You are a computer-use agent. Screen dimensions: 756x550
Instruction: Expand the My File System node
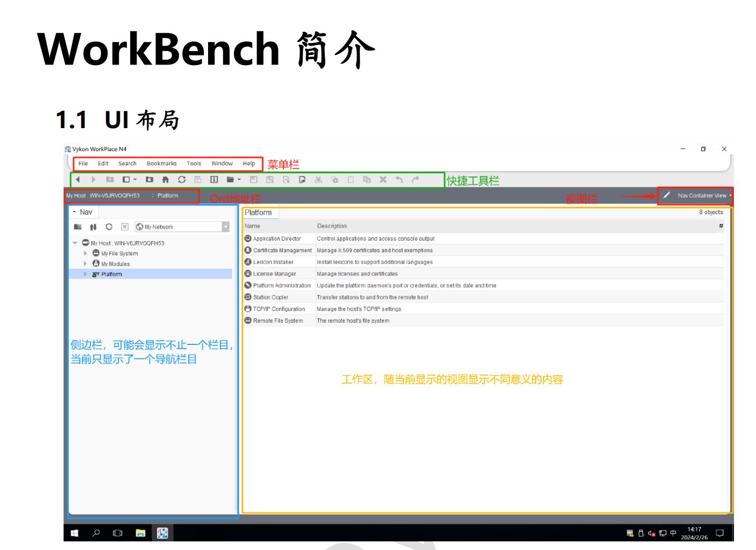click(85, 253)
